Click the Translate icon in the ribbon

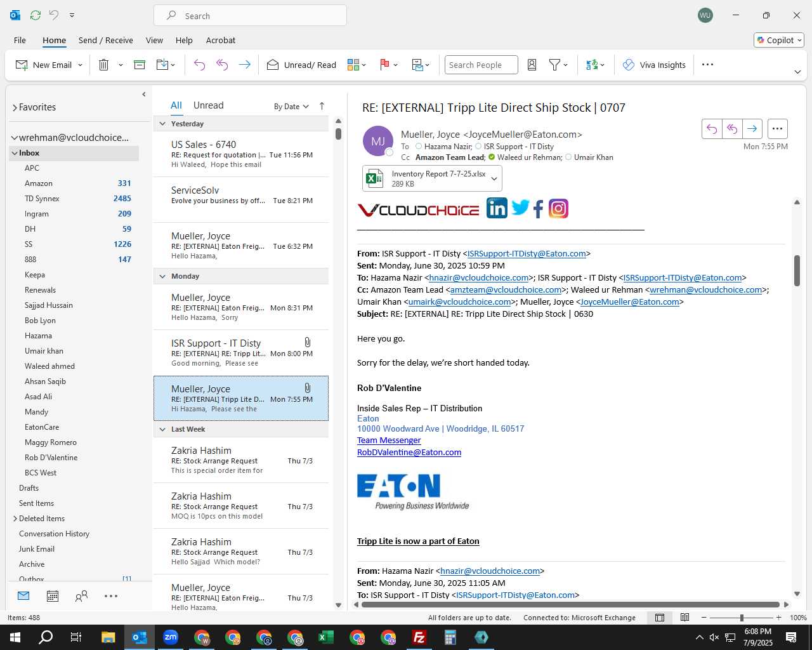tap(592, 65)
